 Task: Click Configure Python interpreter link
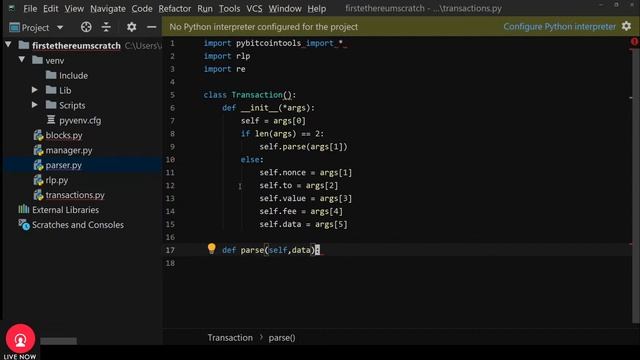559,27
